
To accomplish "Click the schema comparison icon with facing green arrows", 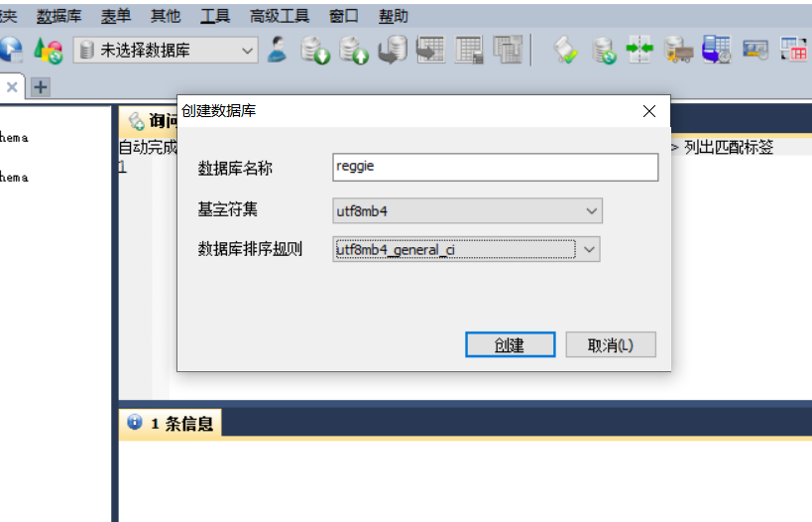I will (x=640, y=50).
